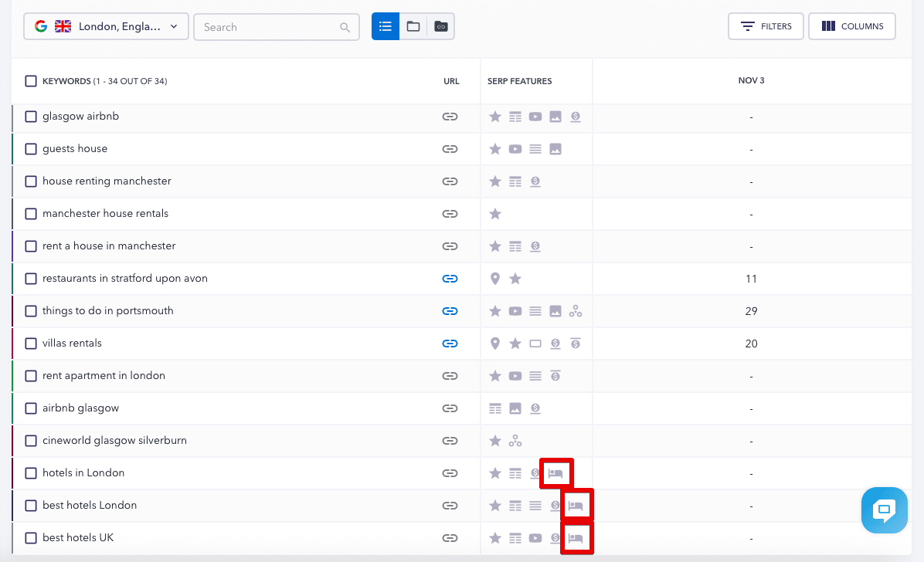Click the dollar ads icon for glasgow airbnb

tap(576, 117)
